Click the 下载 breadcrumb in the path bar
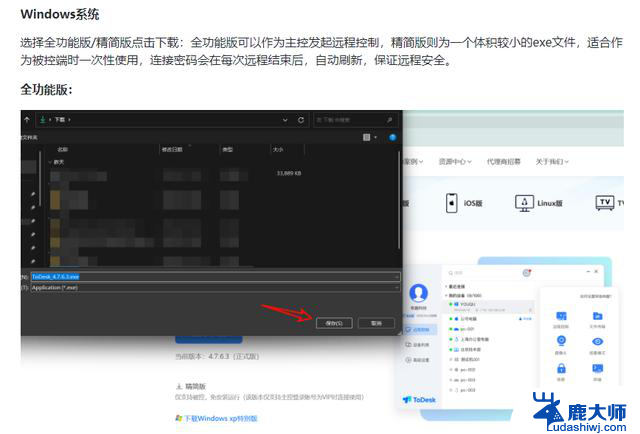Image resolution: width=640 pixels, height=434 pixels. [x=60, y=120]
